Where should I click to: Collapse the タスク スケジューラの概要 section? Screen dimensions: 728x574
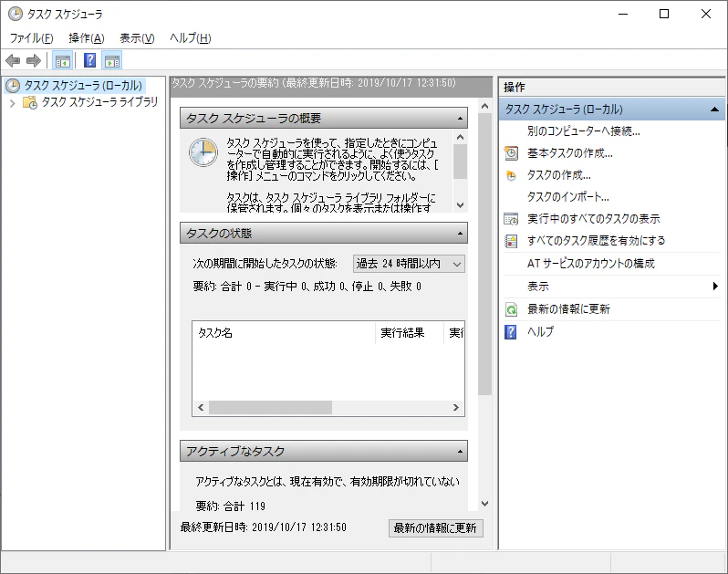[460, 119]
